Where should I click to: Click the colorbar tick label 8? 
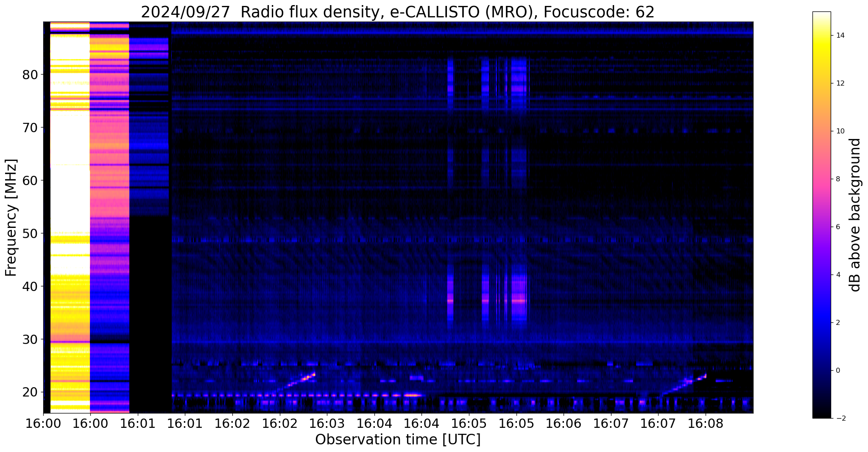pyautogui.click(x=837, y=179)
